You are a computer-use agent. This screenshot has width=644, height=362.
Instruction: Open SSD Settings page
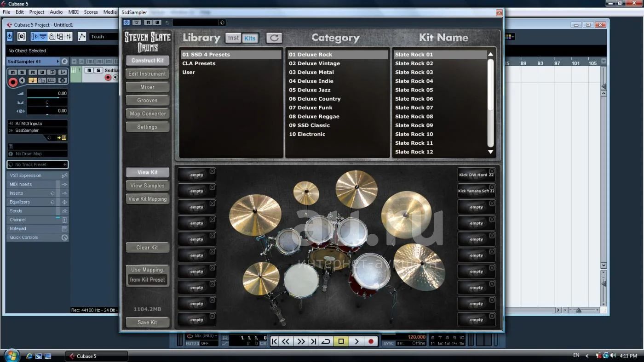click(x=147, y=127)
